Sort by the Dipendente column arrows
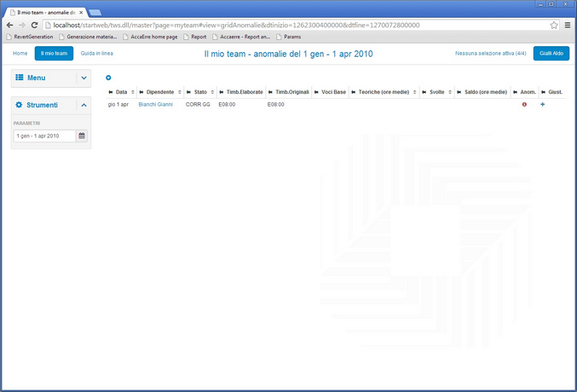This screenshot has width=577, height=392. 180,92
